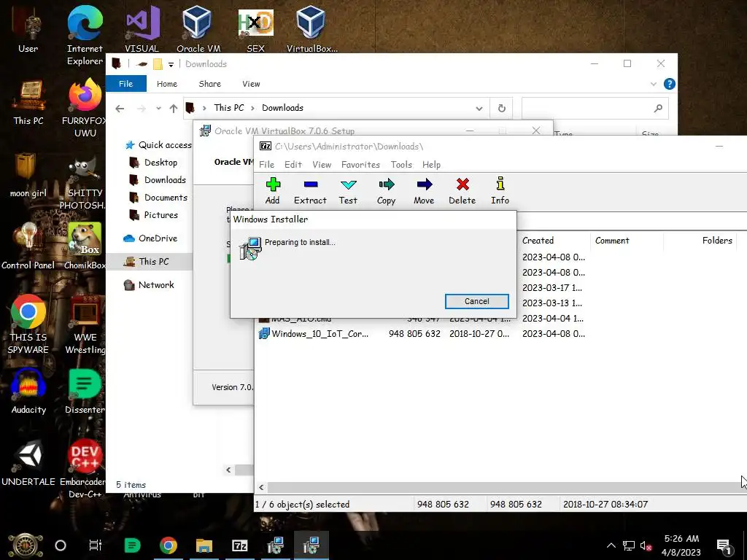The width and height of the screenshot is (747, 560).
Task: Open the Start menu button
Action: click(x=26, y=545)
